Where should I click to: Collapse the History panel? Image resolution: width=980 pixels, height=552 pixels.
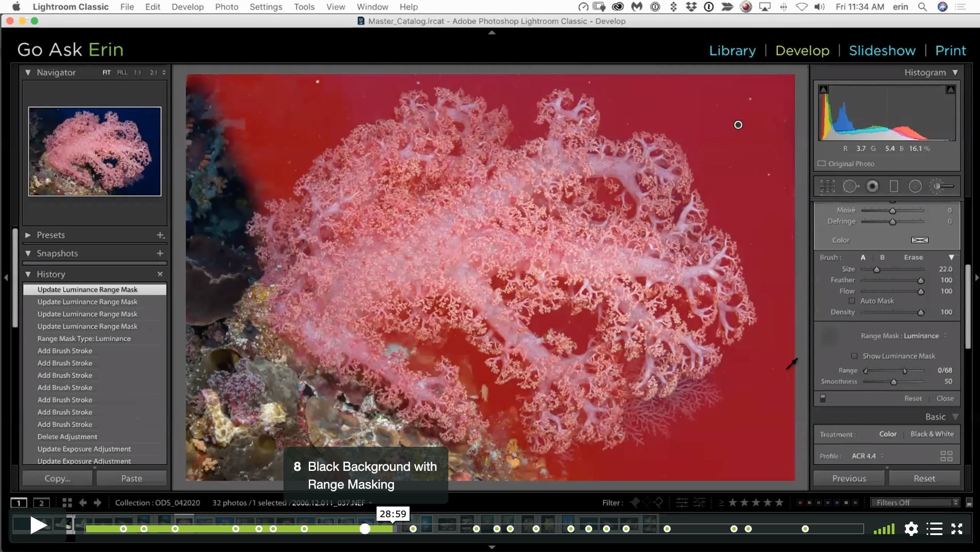(x=28, y=274)
